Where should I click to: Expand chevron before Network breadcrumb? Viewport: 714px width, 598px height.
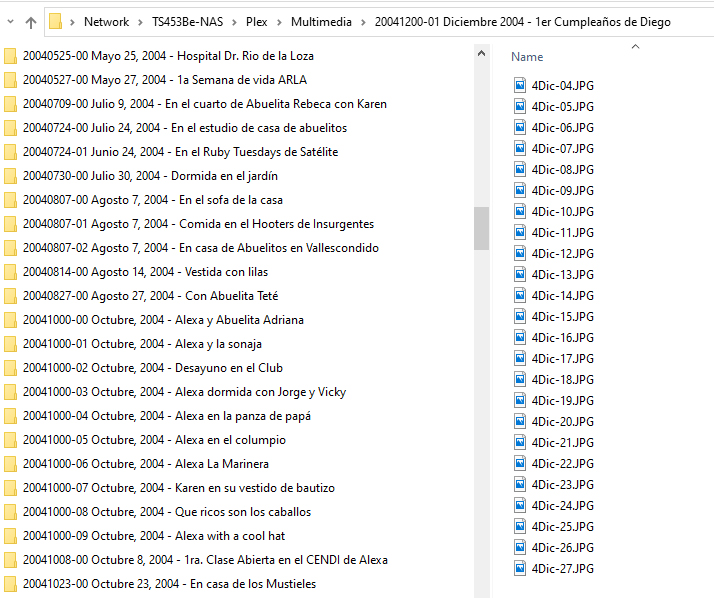(72, 22)
